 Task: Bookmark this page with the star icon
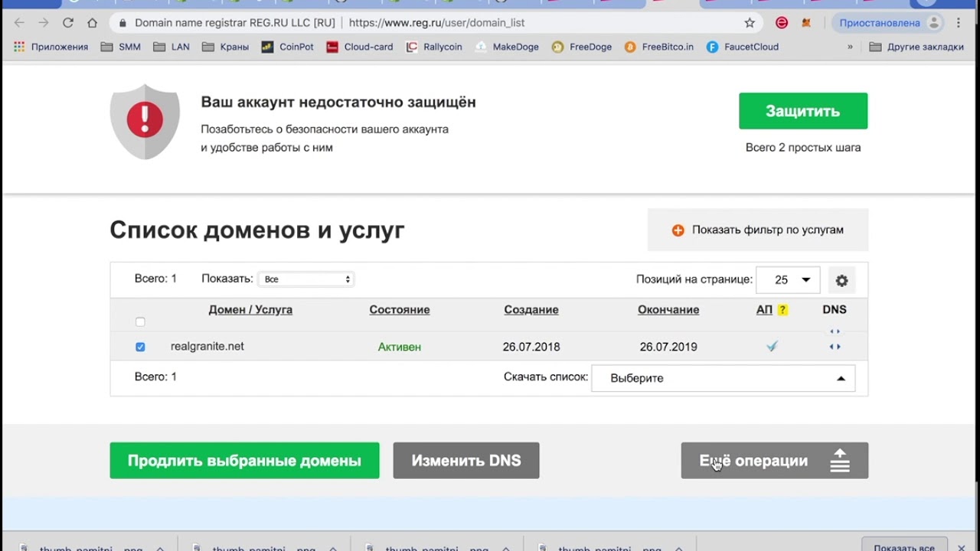tap(750, 23)
